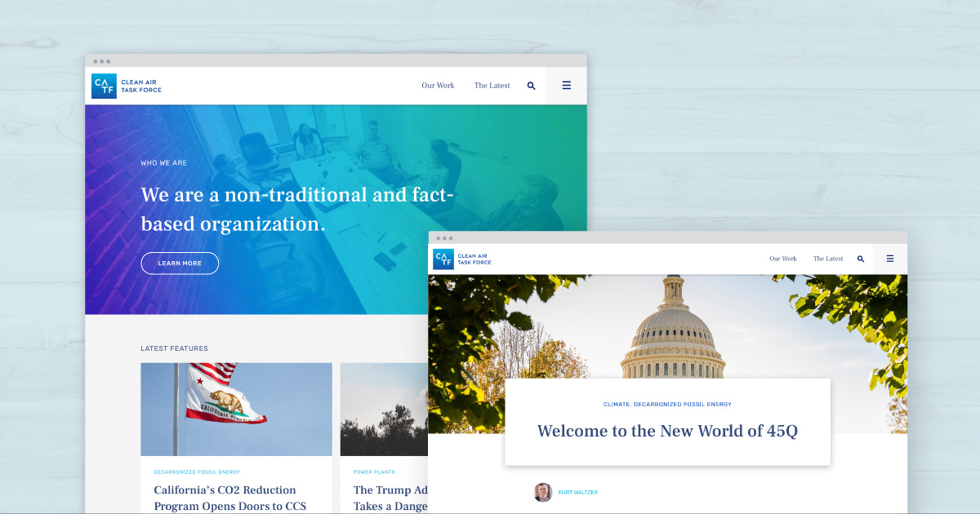The height and width of the screenshot is (514, 980).
Task: Click Kurt Waltzer's avatar photo
Action: pos(543,492)
